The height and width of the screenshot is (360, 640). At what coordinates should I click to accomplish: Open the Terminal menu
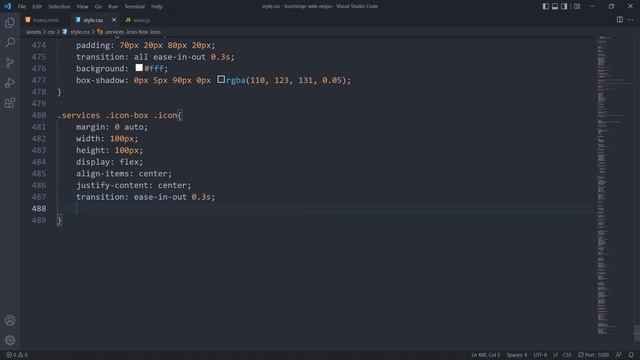(x=135, y=7)
